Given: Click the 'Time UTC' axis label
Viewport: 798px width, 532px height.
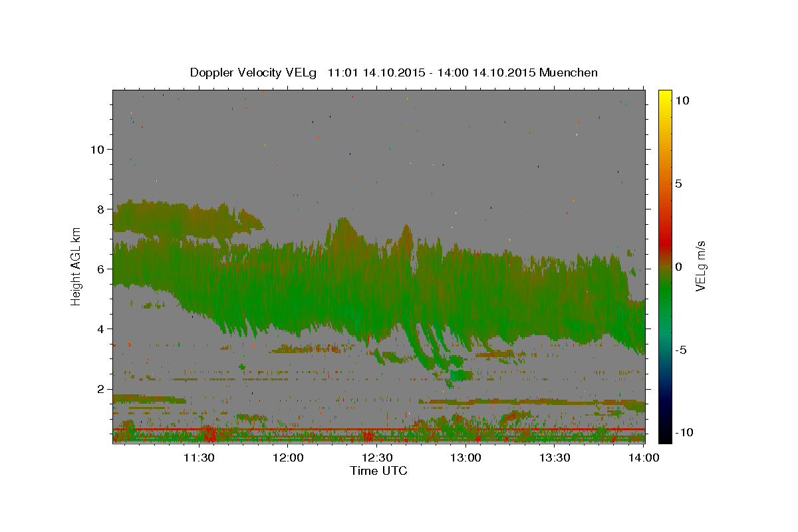Looking at the screenshot, I should [378, 471].
